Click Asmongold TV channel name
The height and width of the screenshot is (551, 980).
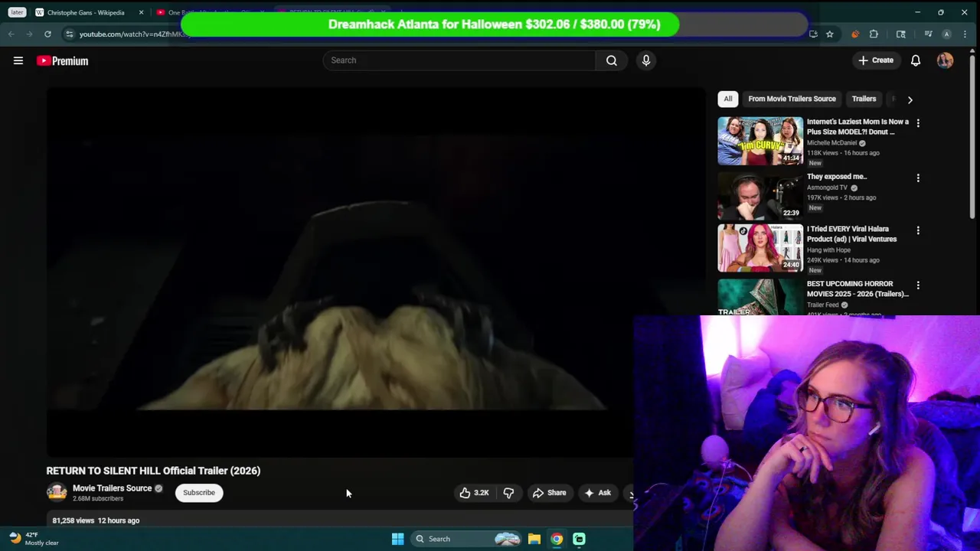click(827, 187)
